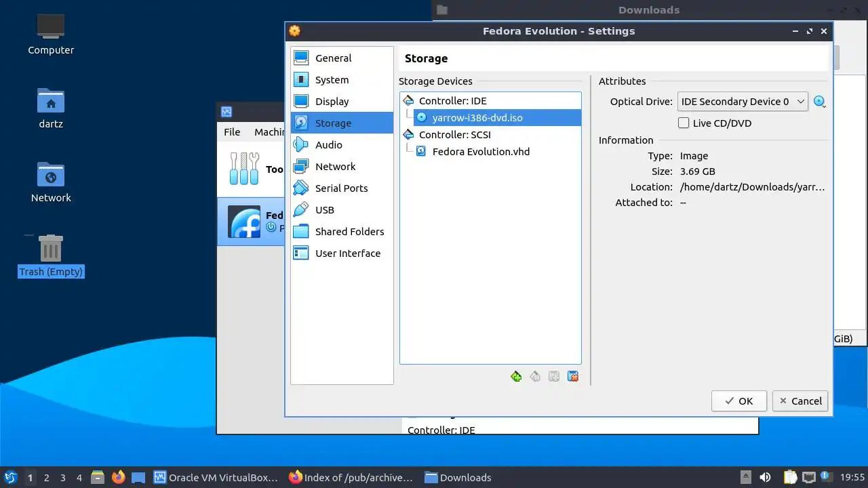868x488 pixels.
Task: Click the Size value 3.69 GB
Action: [x=698, y=171]
